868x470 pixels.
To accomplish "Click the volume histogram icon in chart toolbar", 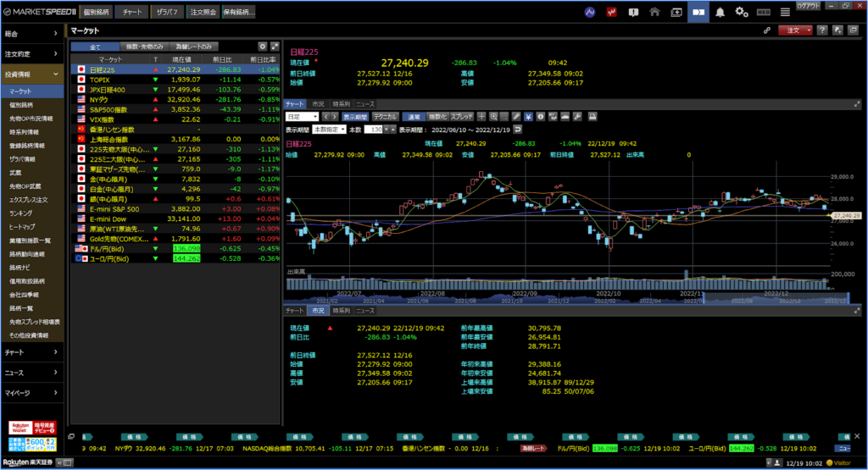I will coord(565,117).
